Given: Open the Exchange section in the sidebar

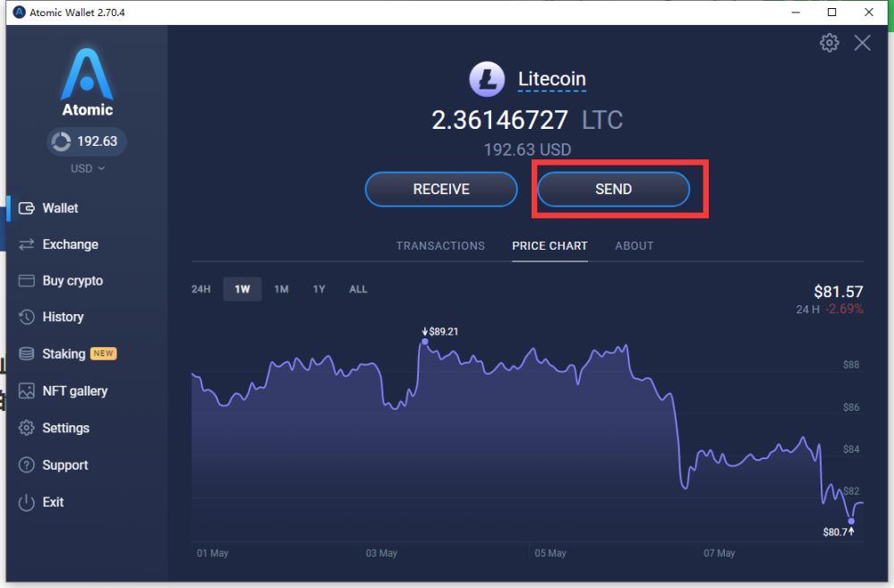Looking at the screenshot, I should click(x=72, y=243).
